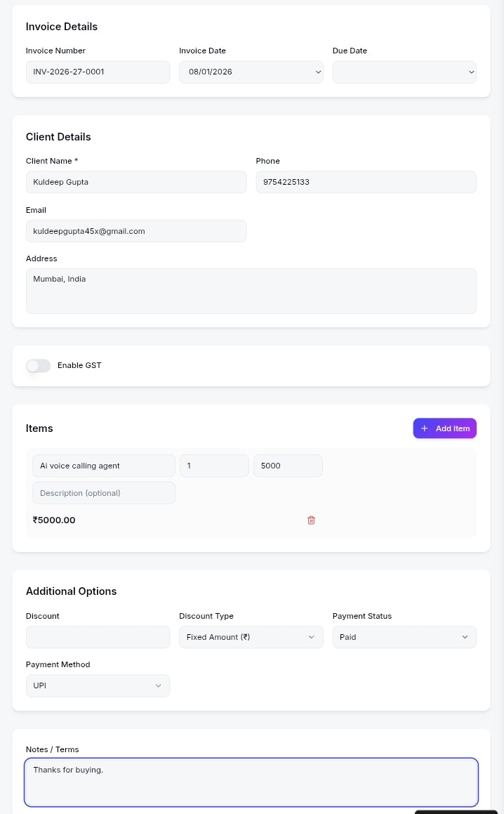Click the item name 'Ai voice calling agent' field
The width and height of the screenshot is (504, 814).
(x=104, y=466)
